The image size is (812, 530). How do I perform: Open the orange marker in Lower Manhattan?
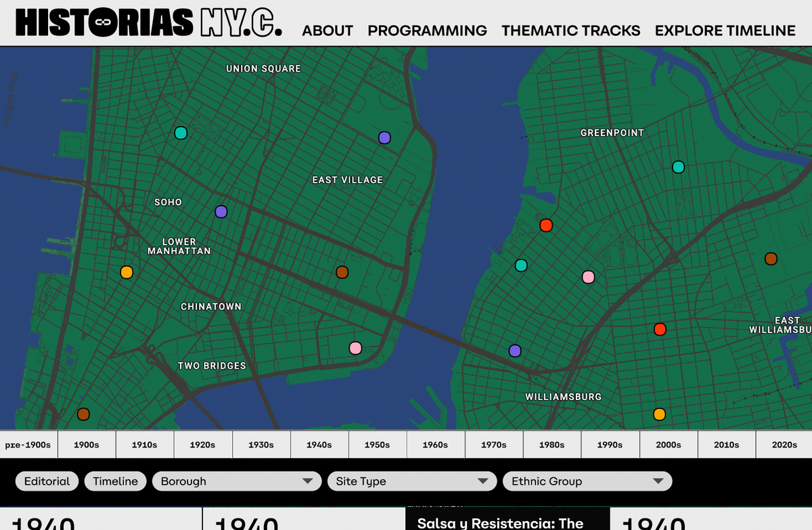(x=126, y=271)
